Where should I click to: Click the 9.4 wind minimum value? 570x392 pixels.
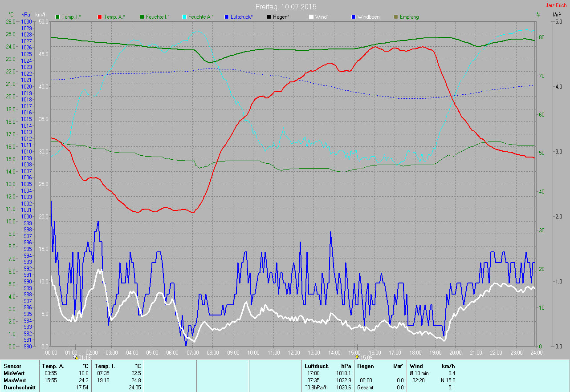452,373
